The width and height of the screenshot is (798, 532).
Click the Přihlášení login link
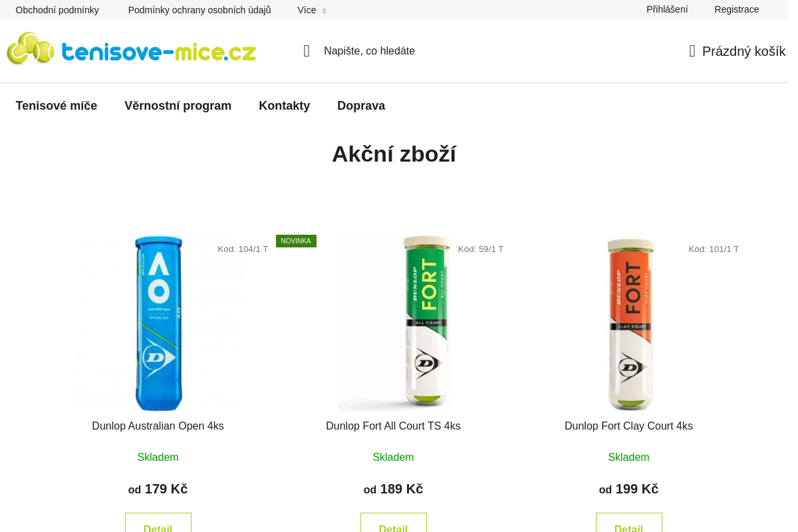tap(667, 9)
